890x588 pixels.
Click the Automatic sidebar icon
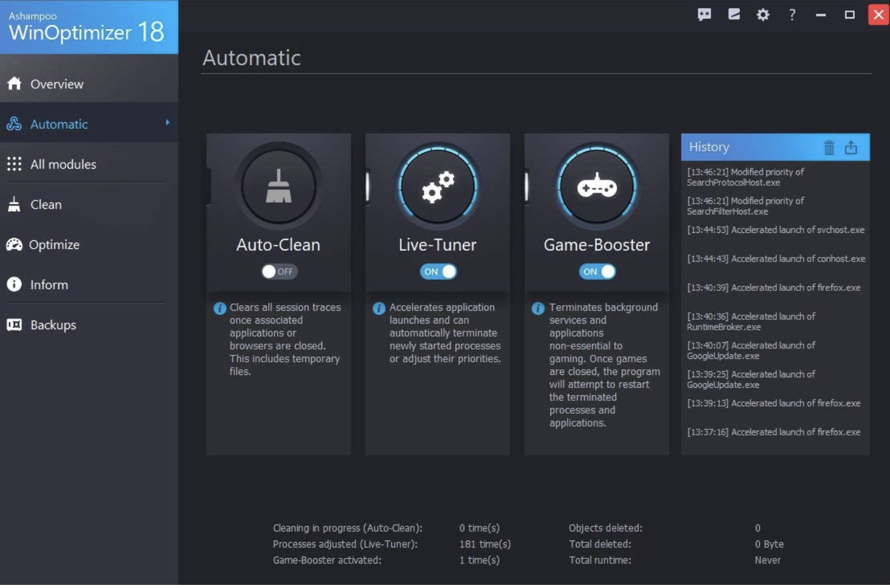(14, 124)
